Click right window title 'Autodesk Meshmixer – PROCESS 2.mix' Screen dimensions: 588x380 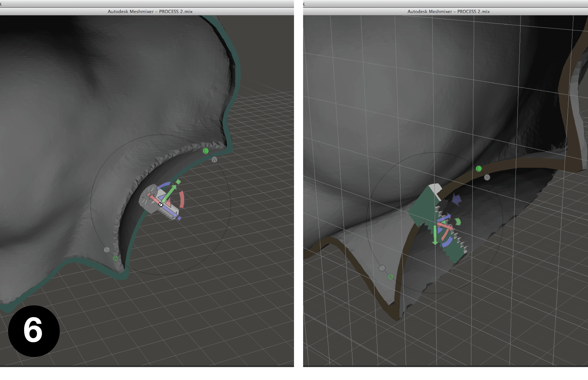448,11
